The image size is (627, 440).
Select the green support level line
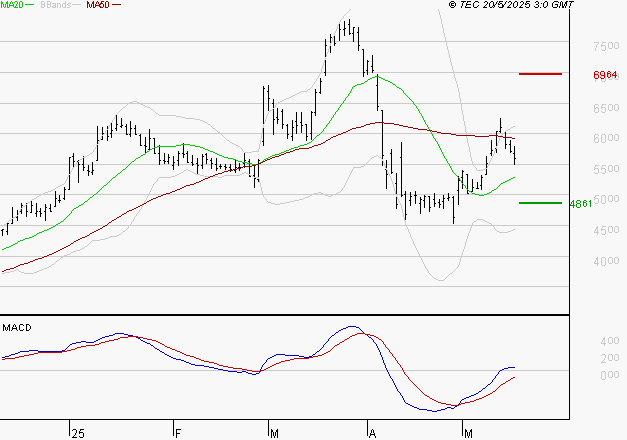pyautogui.click(x=539, y=203)
